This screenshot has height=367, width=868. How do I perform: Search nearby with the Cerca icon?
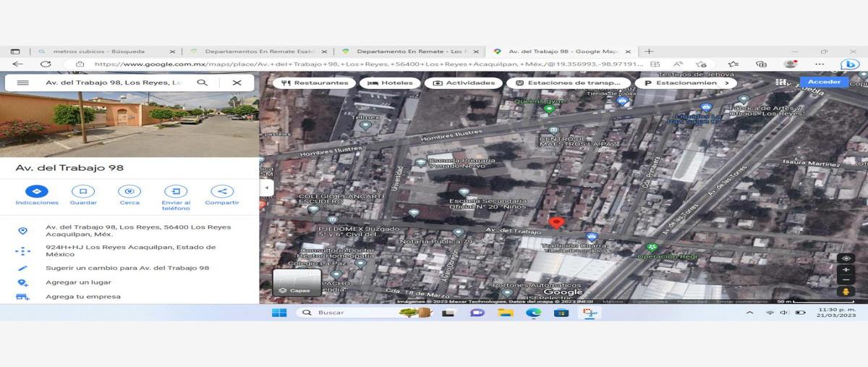(129, 192)
